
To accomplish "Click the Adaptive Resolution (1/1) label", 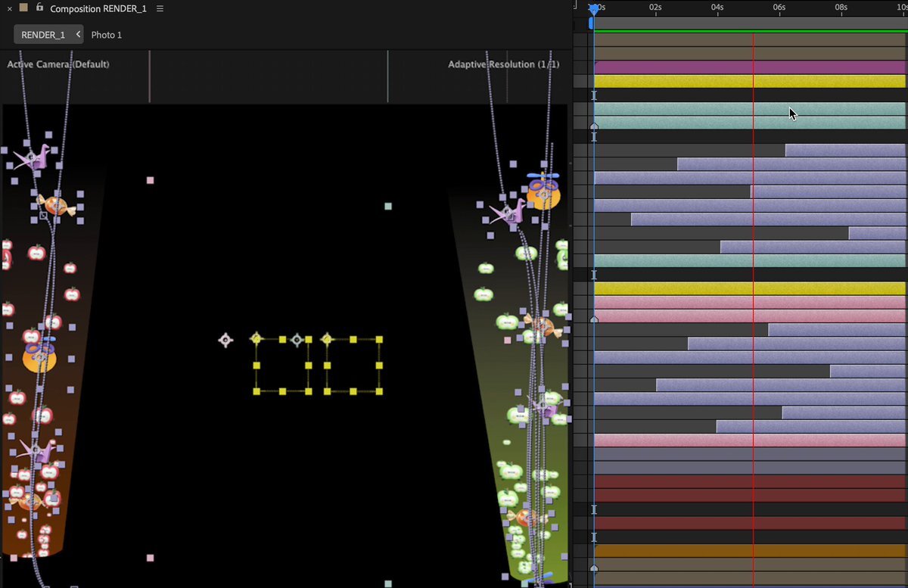I will (504, 64).
